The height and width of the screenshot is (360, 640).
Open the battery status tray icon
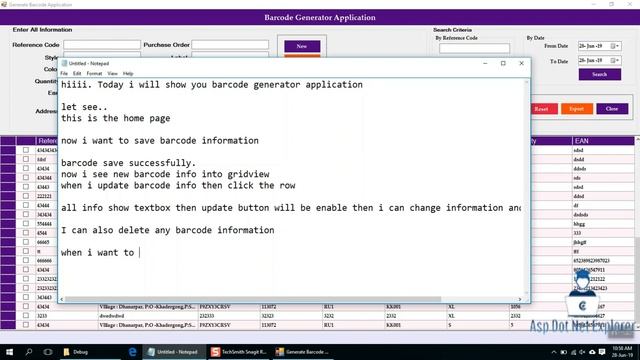point(564,352)
